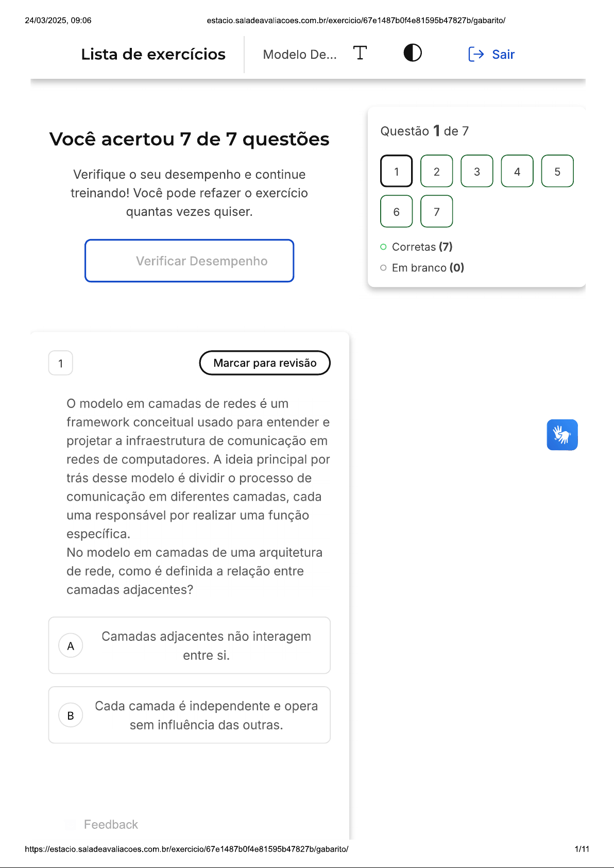Go to question 2 in the navigator
614x868 pixels.
click(x=437, y=171)
